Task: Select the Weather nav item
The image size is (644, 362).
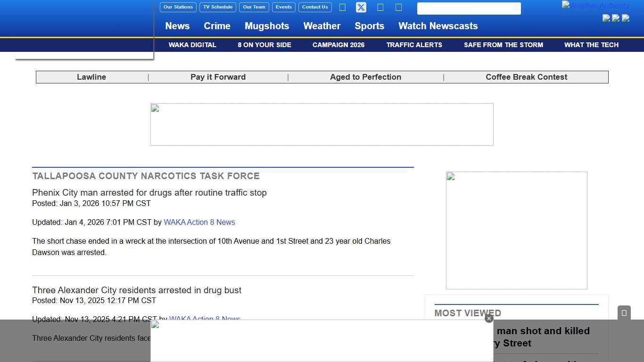Action: pos(322,26)
